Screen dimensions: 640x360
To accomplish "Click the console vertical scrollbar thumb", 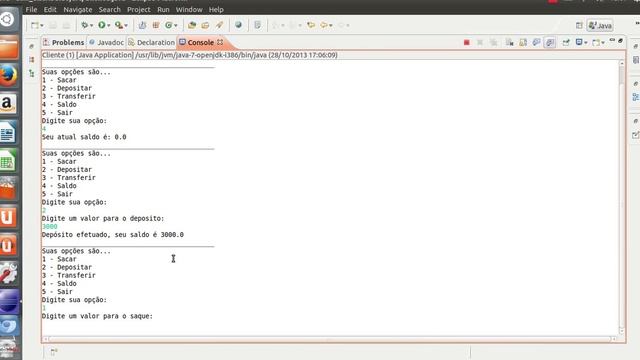I will click(x=622, y=76).
